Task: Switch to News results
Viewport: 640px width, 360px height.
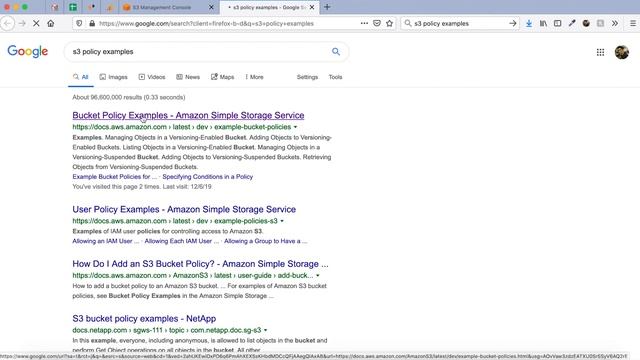Action: point(188,77)
